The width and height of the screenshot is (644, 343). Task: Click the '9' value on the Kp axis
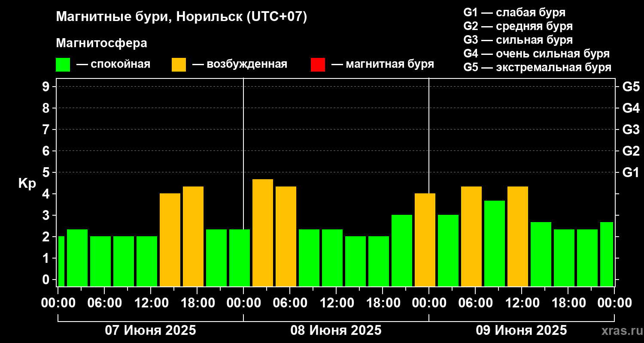pos(47,87)
